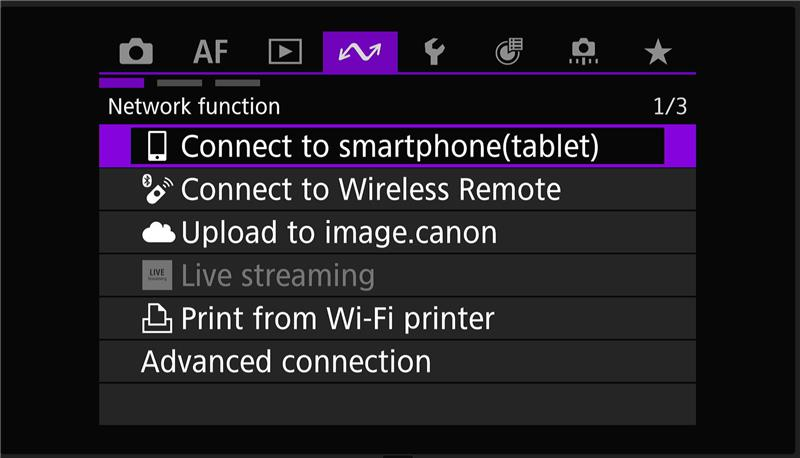Image resolution: width=800 pixels, height=458 pixels.
Task: Open the star My Menu tab
Action: click(658, 52)
